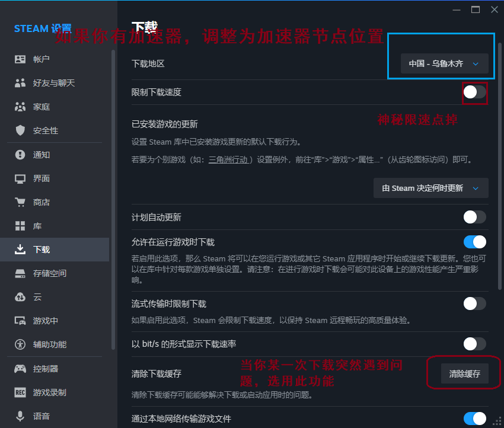Click the Account (帐户) card icon

pyautogui.click(x=20, y=59)
